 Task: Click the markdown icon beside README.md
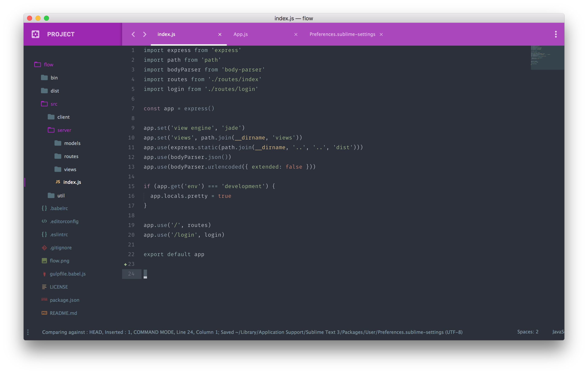pyautogui.click(x=44, y=313)
